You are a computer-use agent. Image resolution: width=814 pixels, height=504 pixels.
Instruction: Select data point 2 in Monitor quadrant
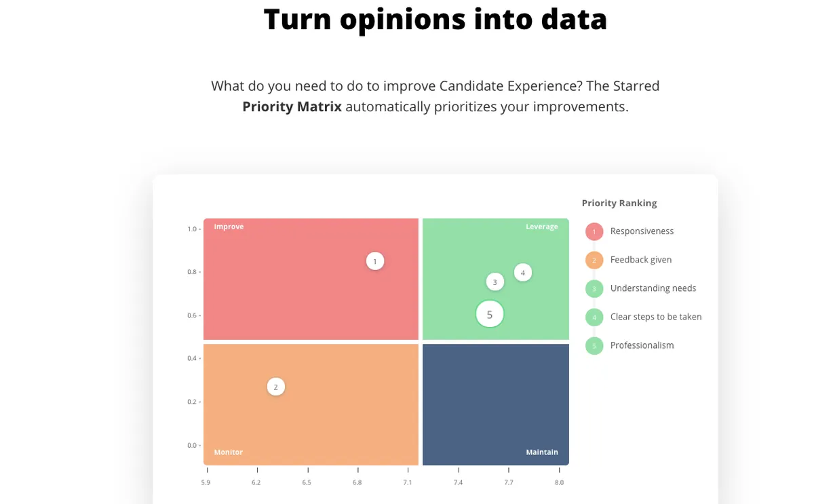tap(275, 387)
